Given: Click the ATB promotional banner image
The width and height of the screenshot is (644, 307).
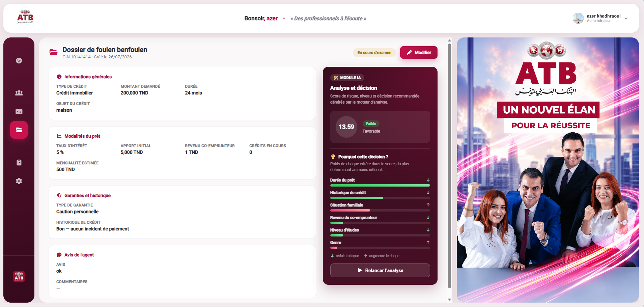Looking at the screenshot, I should click(x=548, y=170).
